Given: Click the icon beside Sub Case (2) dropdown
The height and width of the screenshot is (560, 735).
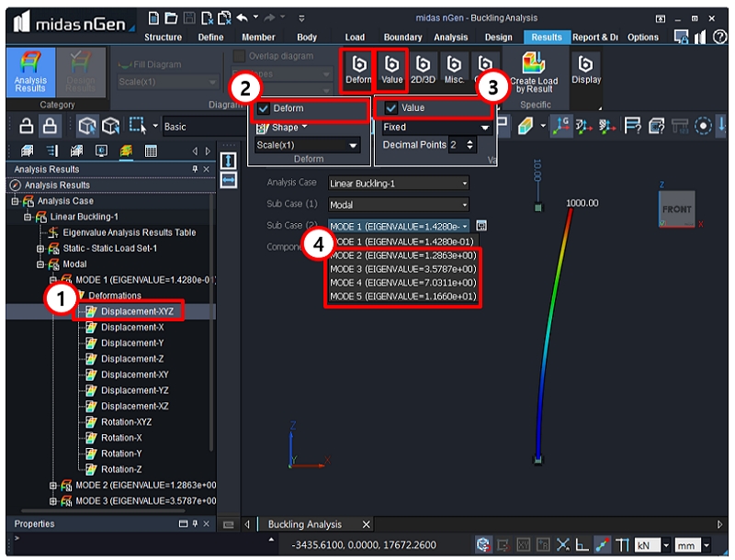Looking at the screenshot, I should click(x=481, y=226).
